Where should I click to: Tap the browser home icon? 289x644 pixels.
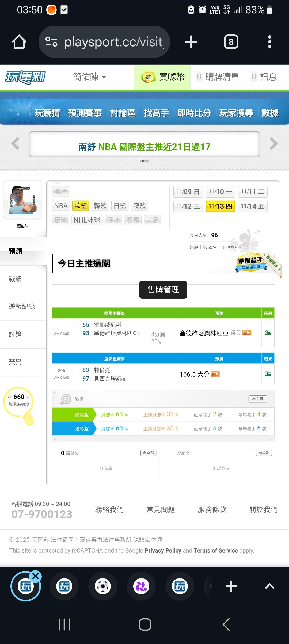pos(19,42)
